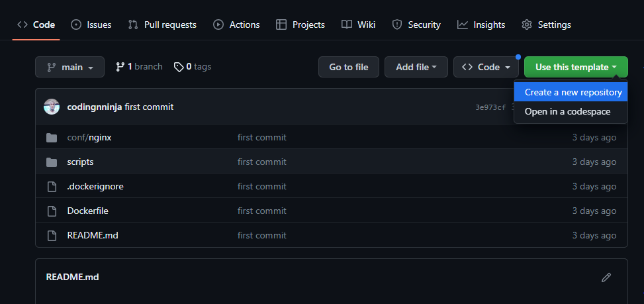Viewport: 644px width, 304px height.
Task: Select Create a new repository
Action: 573,93
